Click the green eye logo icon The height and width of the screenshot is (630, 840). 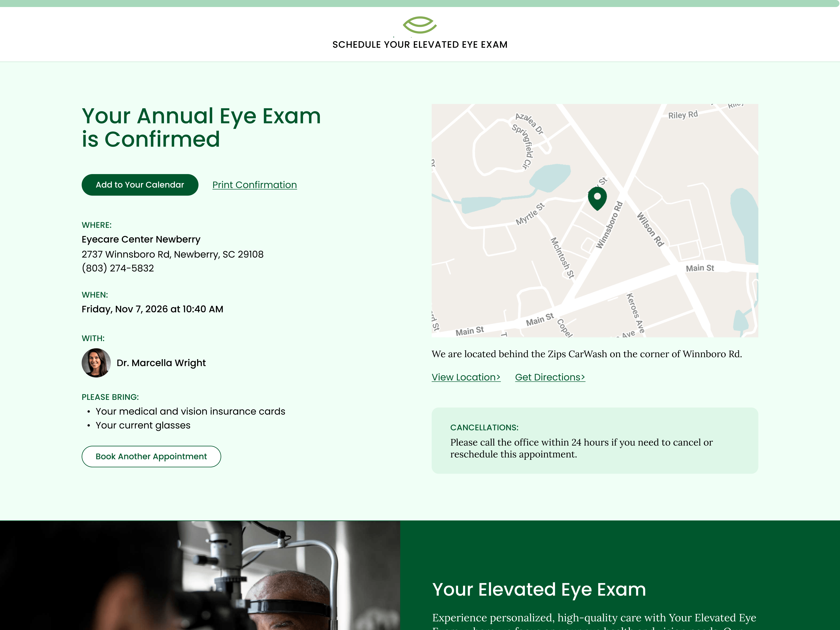click(x=420, y=25)
